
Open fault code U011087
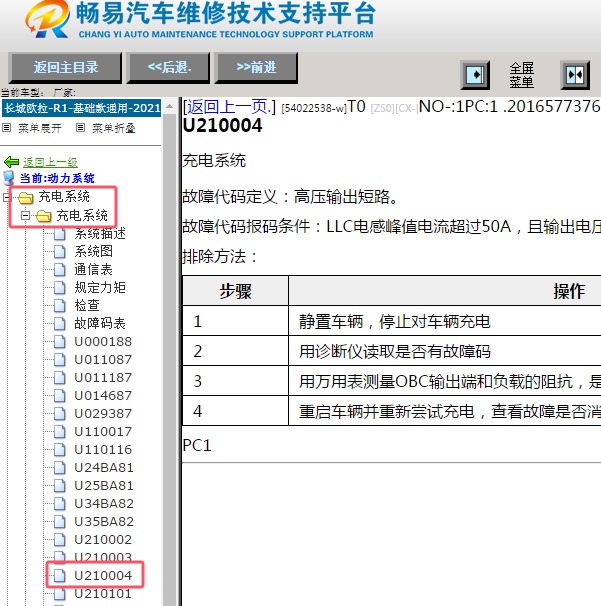click(103, 359)
